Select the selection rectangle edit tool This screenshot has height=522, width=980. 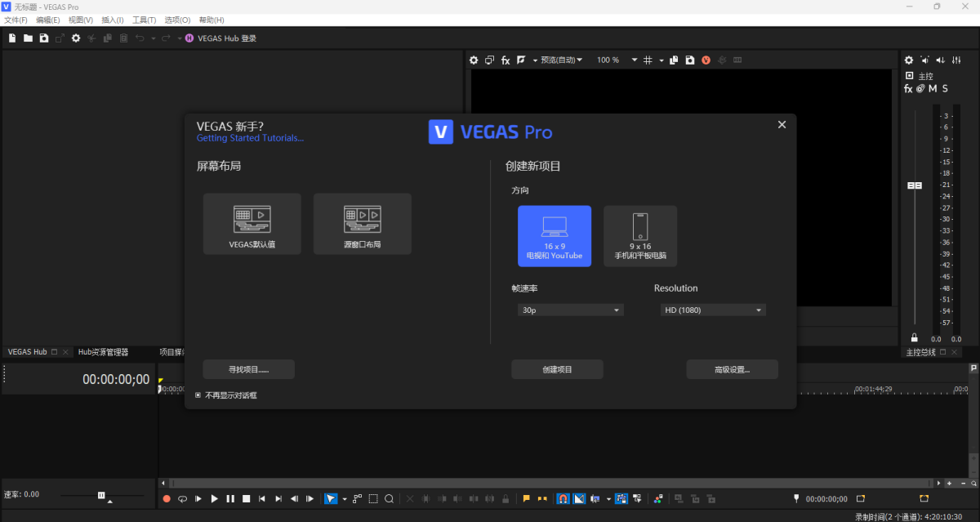click(x=372, y=498)
